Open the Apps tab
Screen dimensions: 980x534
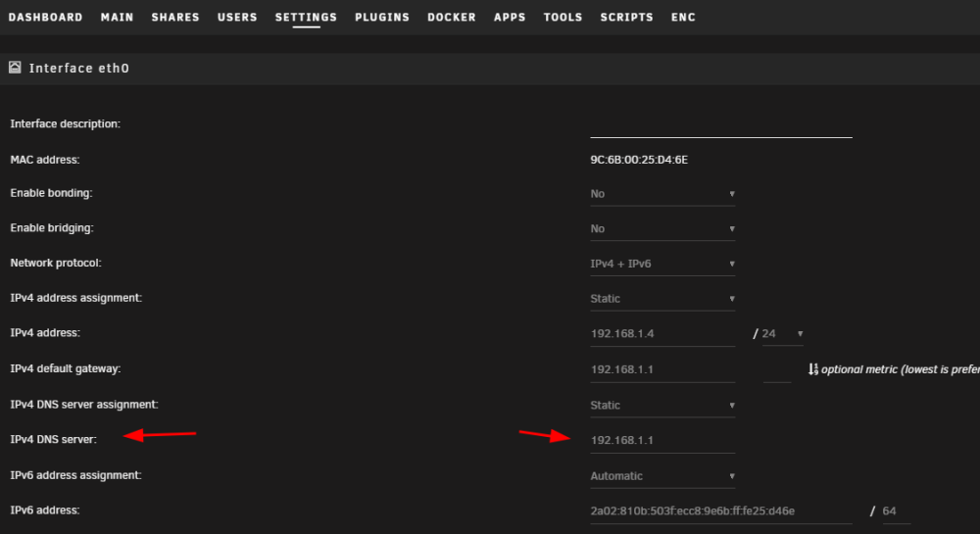tap(510, 18)
